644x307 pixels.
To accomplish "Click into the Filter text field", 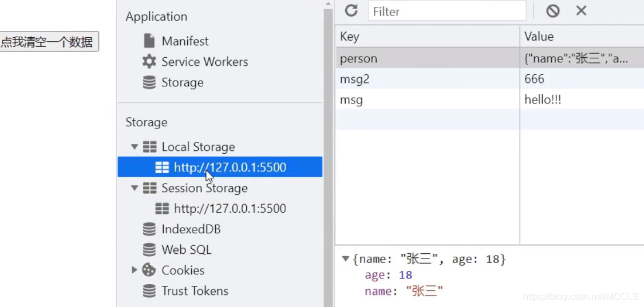I will pos(447,11).
